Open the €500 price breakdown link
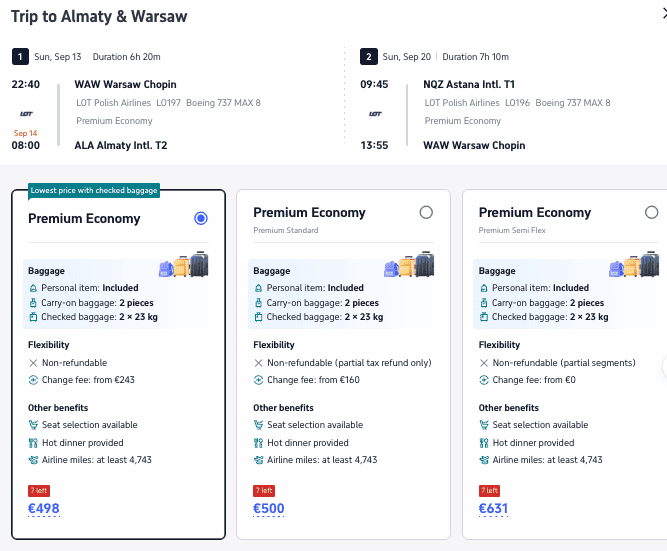 [x=268, y=508]
